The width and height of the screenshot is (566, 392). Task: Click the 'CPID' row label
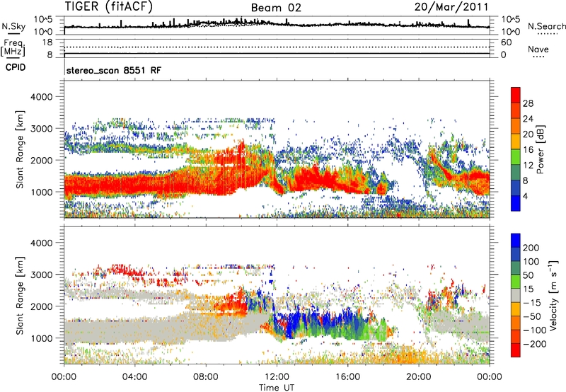16,67
